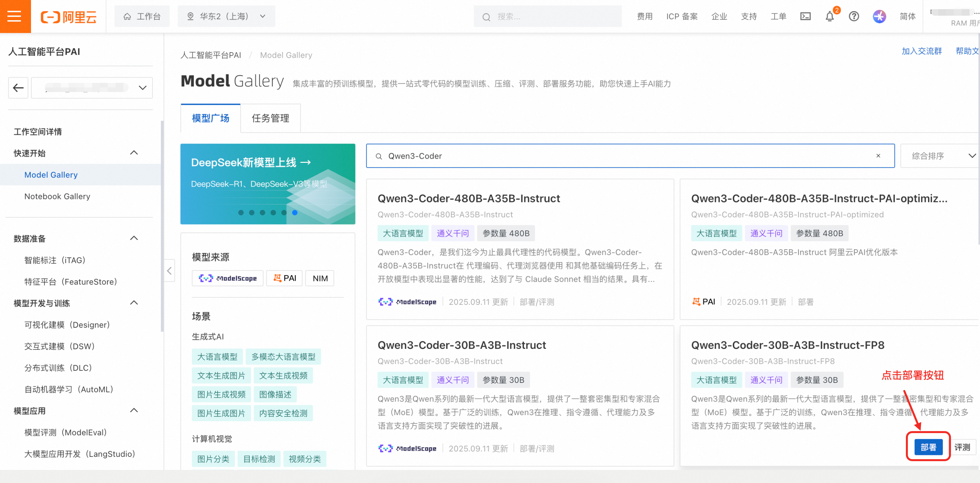
Task: Open the hamburger menu icon
Action: click(15, 16)
